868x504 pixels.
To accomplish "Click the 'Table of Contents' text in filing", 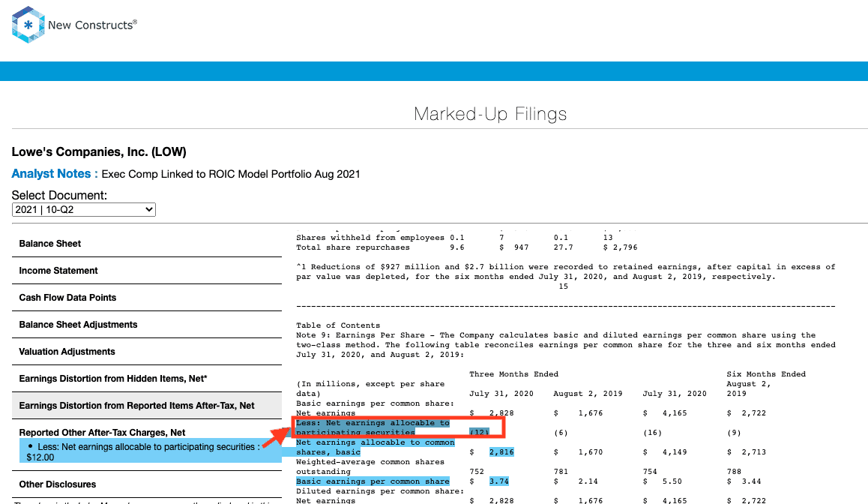I will coord(337,325).
